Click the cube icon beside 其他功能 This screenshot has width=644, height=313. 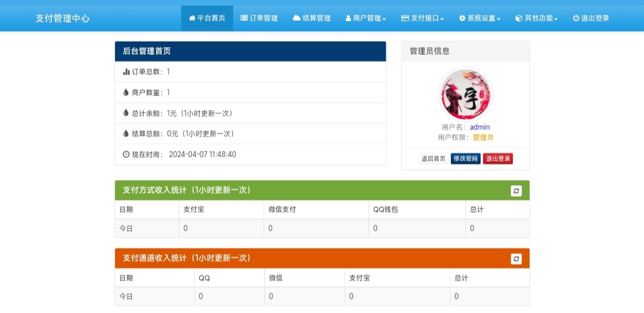coord(519,18)
